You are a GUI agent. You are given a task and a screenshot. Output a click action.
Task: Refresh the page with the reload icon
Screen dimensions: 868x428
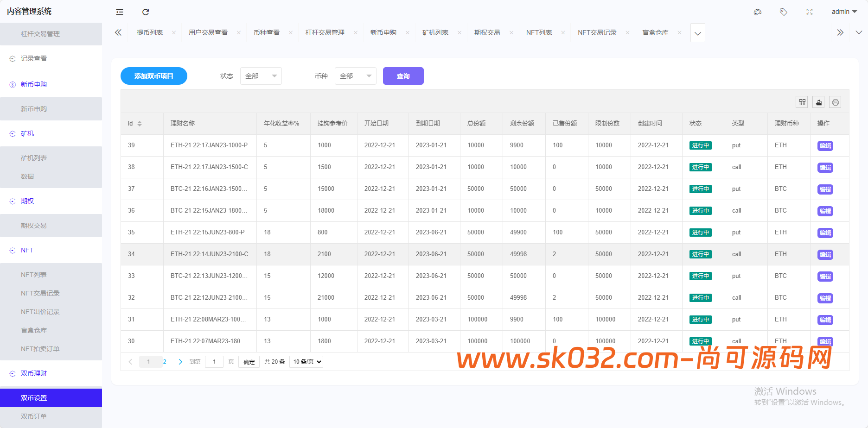[146, 12]
